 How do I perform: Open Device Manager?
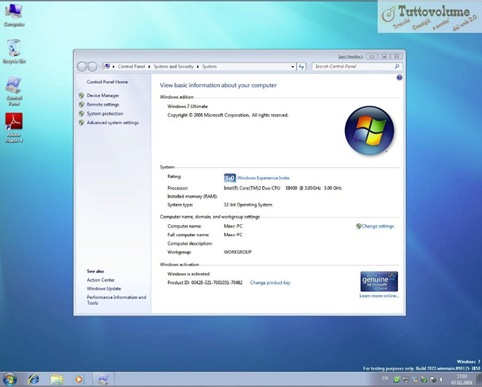[103, 95]
